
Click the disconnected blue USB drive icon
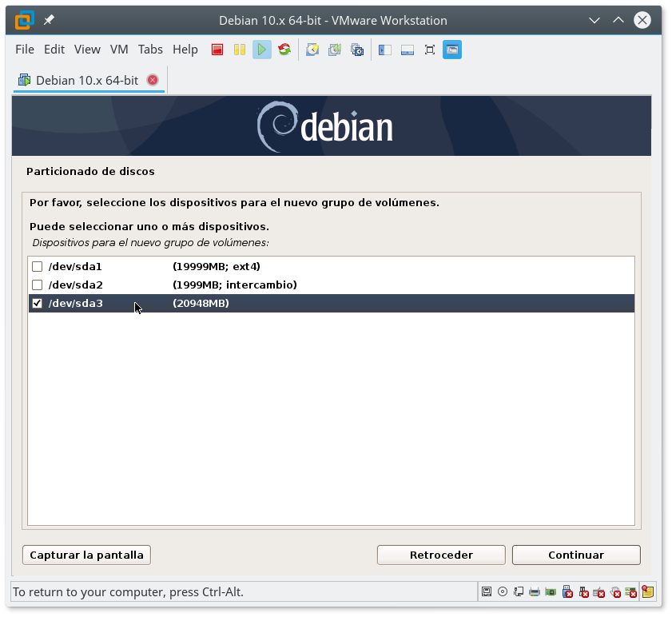click(x=567, y=591)
